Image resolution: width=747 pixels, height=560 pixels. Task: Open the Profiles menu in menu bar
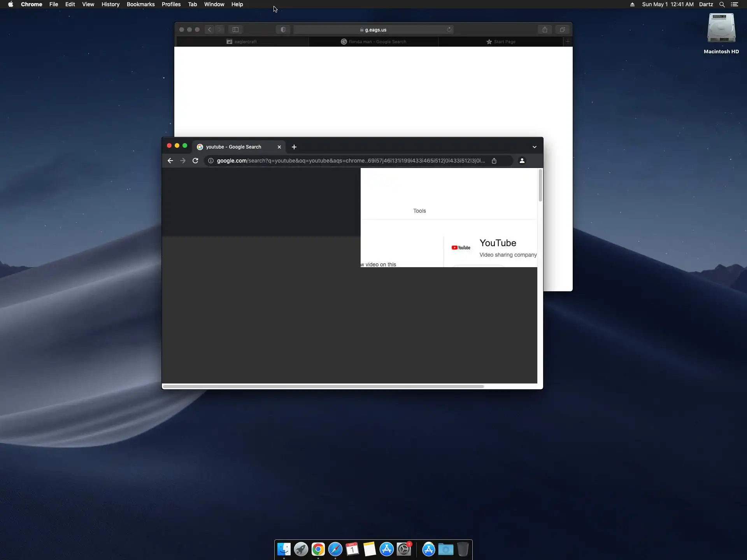coord(171,4)
